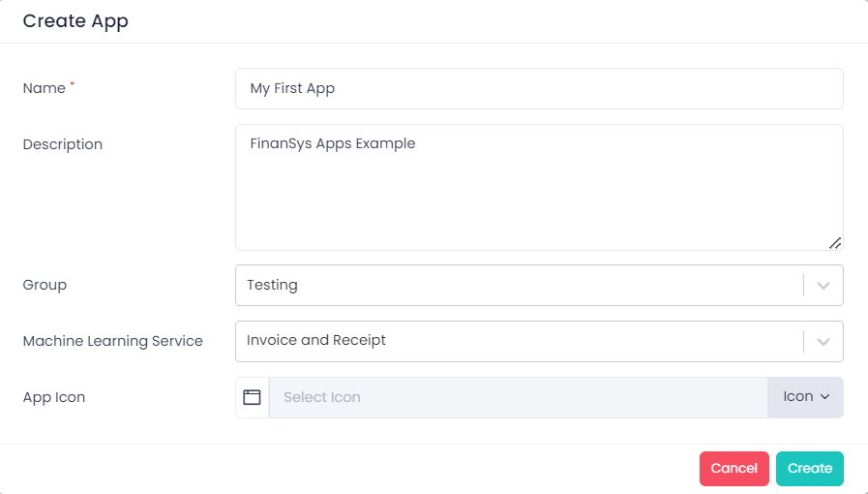Open the Icon type dropdown button
Screen dimensions: 868x494
pyautogui.click(x=805, y=397)
